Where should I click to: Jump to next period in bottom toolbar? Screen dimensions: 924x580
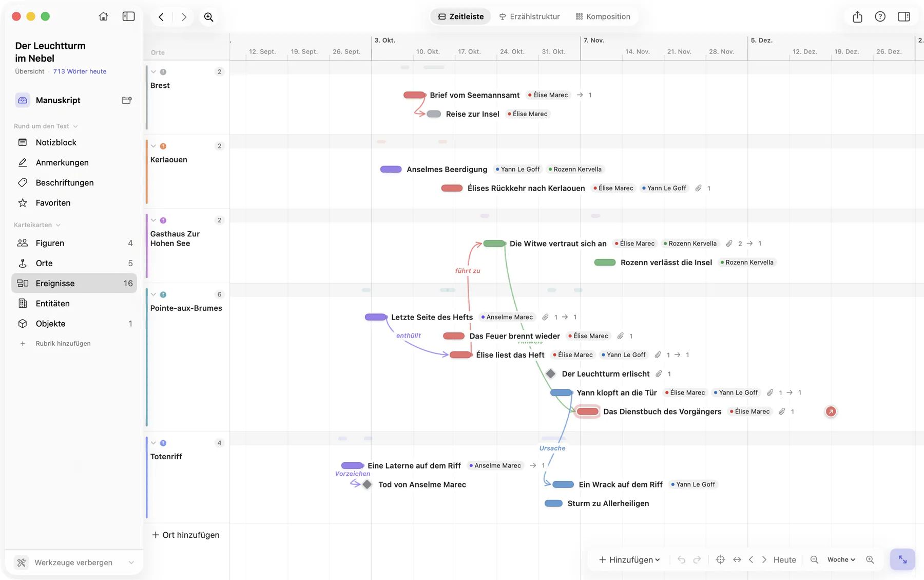764,559
